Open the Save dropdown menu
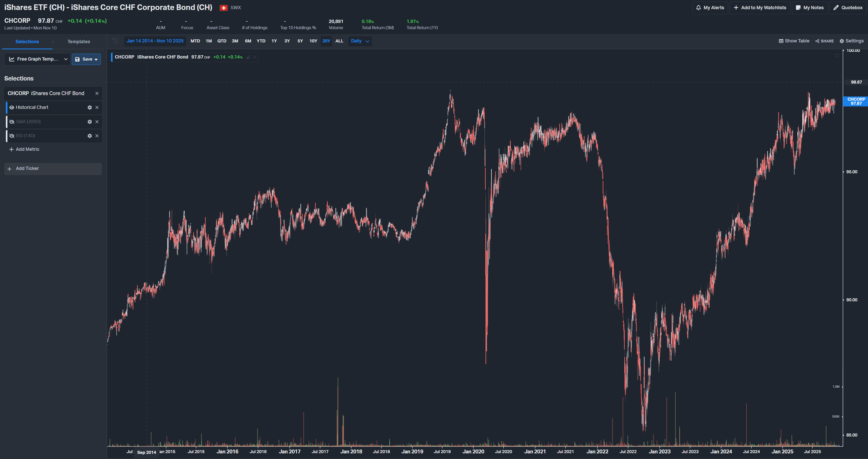The image size is (868, 459). [x=96, y=59]
